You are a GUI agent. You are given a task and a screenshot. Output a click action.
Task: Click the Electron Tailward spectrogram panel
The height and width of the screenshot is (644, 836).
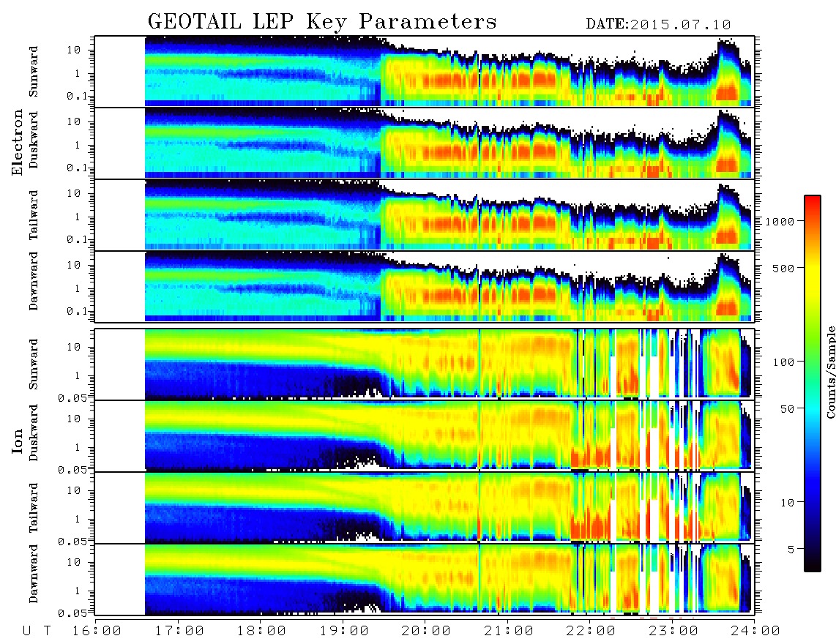(x=425, y=215)
